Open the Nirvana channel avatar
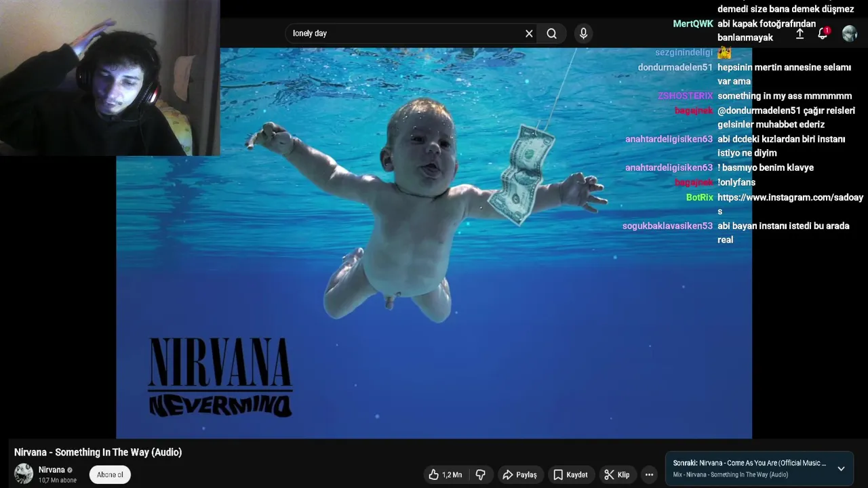 point(24,474)
